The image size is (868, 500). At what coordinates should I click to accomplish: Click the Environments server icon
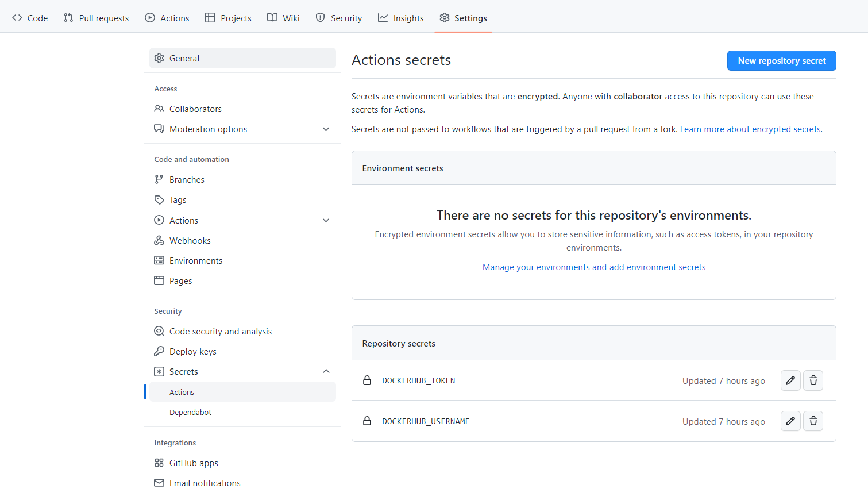click(159, 260)
